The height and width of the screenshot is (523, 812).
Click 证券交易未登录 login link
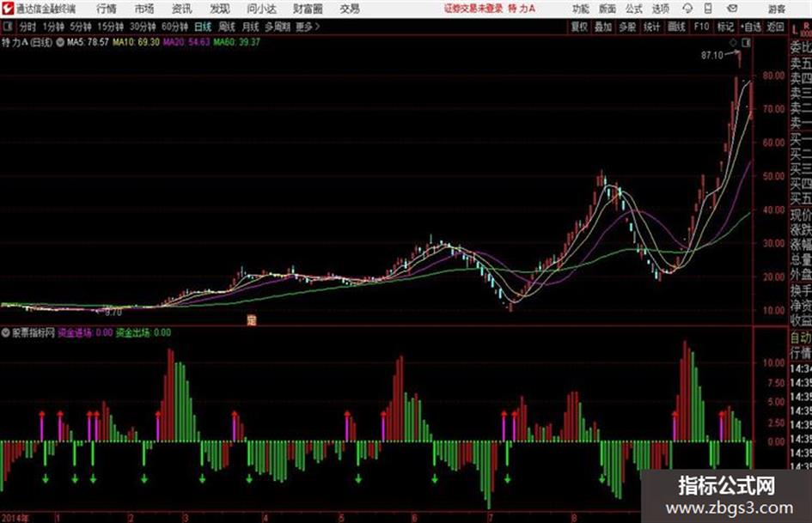click(473, 9)
